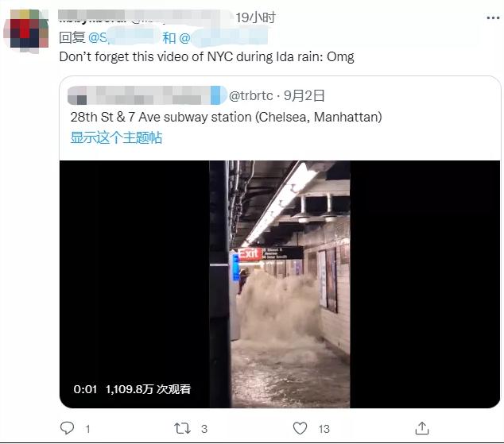Screen dimensions: 504x444
Task: Like the tweet with heart icon
Action: [300, 428]
